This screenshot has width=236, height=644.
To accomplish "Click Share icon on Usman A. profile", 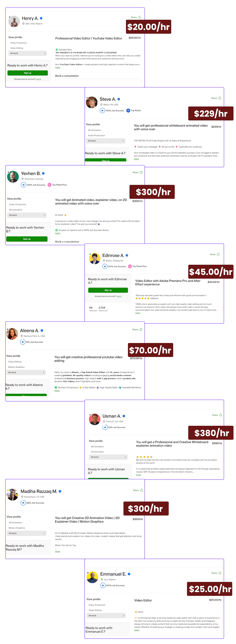I will point(221,415).
